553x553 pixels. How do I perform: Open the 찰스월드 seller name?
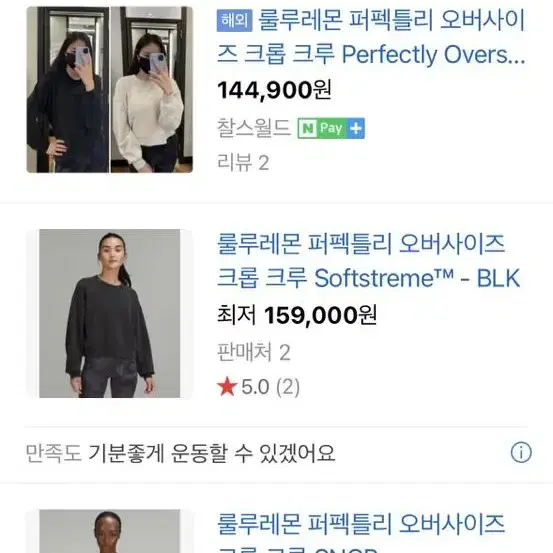(254, 128)
